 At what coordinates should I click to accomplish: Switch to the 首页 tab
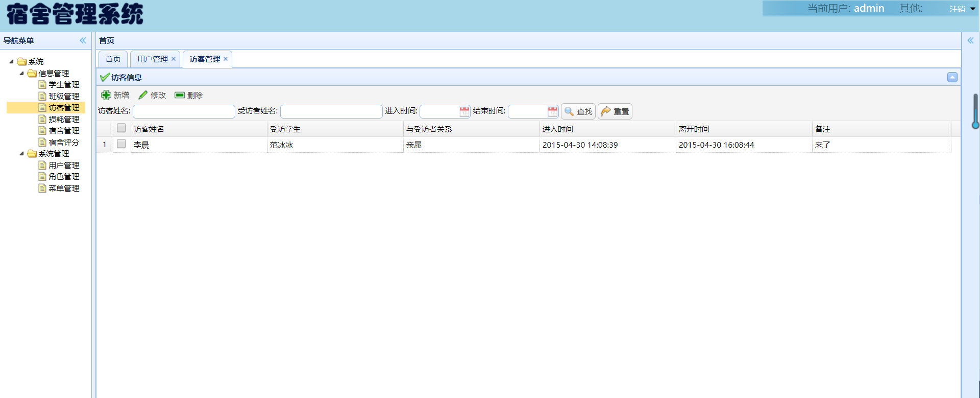[x=113, y=59]
